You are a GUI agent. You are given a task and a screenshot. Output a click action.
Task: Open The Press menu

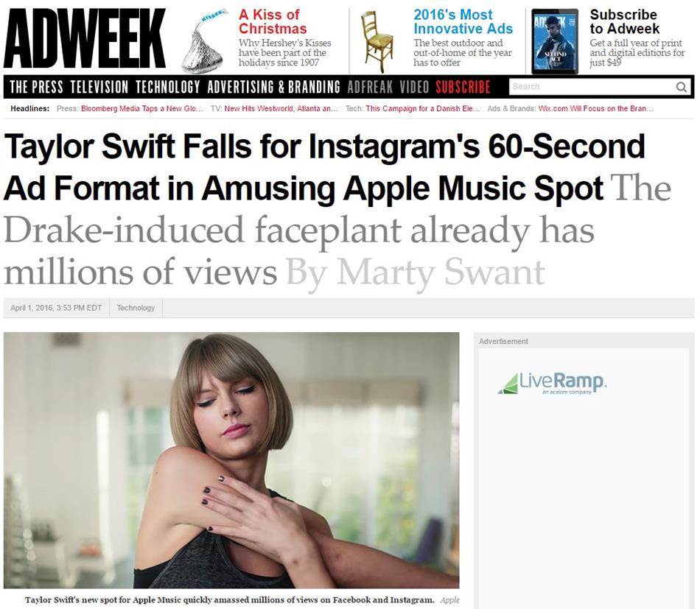pyautogui.click(x=36, y=87)
